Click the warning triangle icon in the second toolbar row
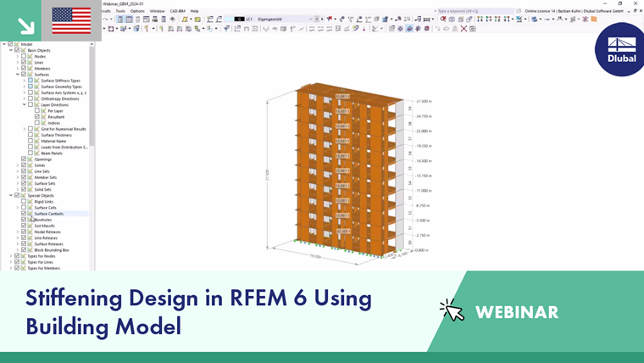Viewport: 644px width, 363px height. tap(454, 29)
